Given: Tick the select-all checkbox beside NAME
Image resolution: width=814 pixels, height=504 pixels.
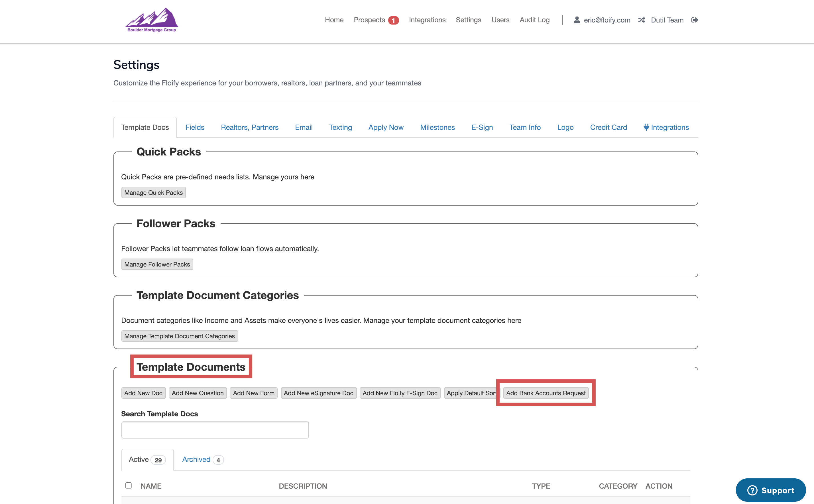Looking at the screenshot, I should pos(129,485).
